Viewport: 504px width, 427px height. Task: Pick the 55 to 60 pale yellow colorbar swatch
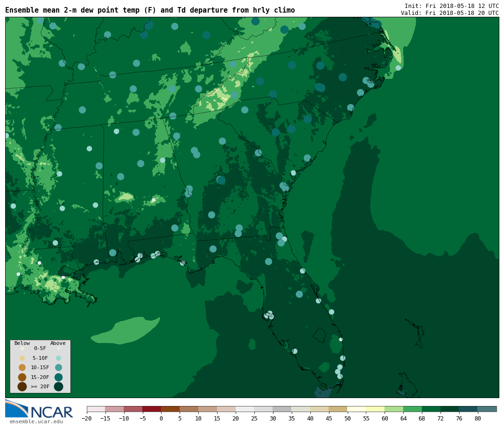coord(375,409)
